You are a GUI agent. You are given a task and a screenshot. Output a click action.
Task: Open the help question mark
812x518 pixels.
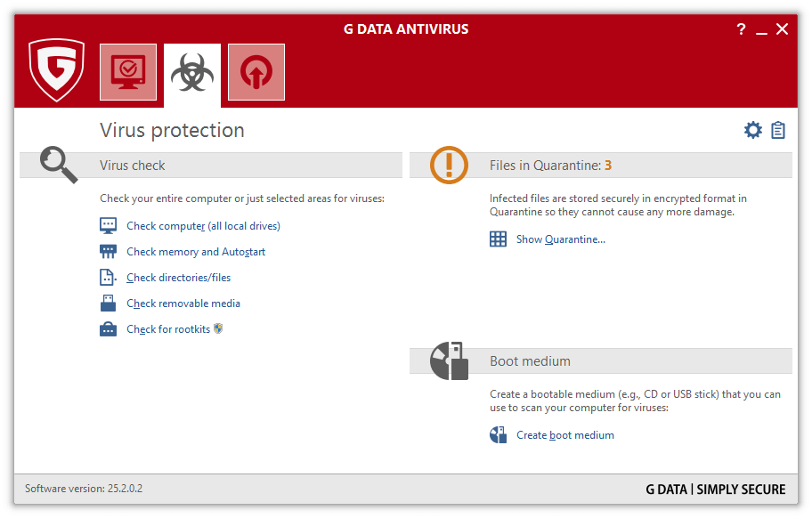click(741, 29)
